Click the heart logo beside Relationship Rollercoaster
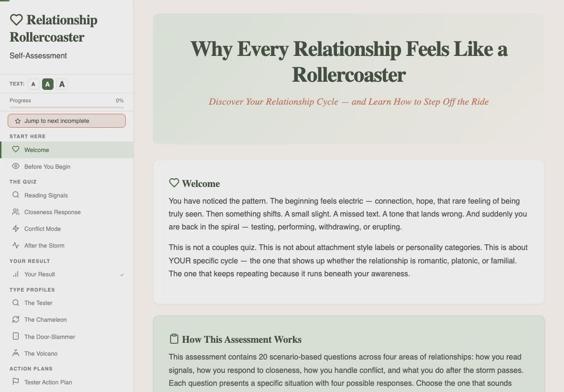564x392 pixels. point(16,20)
